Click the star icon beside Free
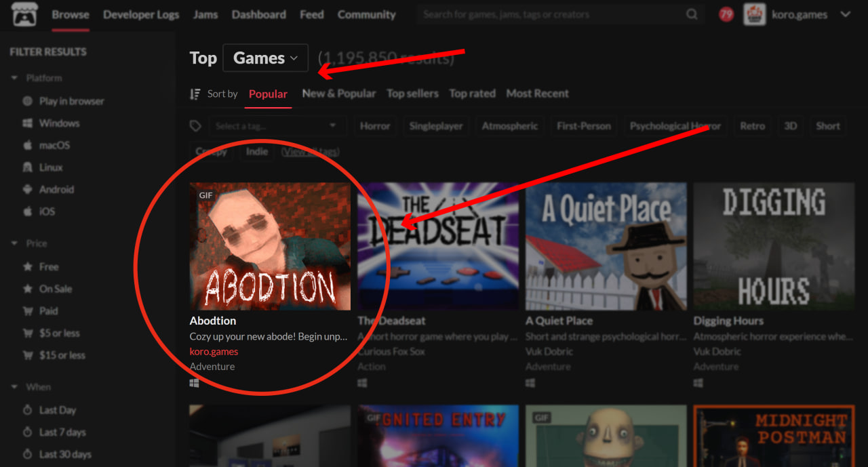 (x=28, y=267)
